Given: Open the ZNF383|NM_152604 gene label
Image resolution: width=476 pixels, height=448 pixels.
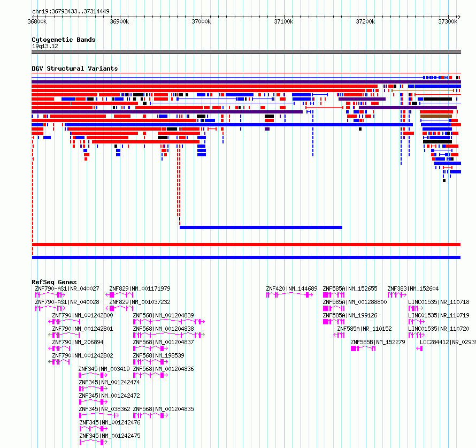Looking at the screenshot, I should (x=413, y=288).
